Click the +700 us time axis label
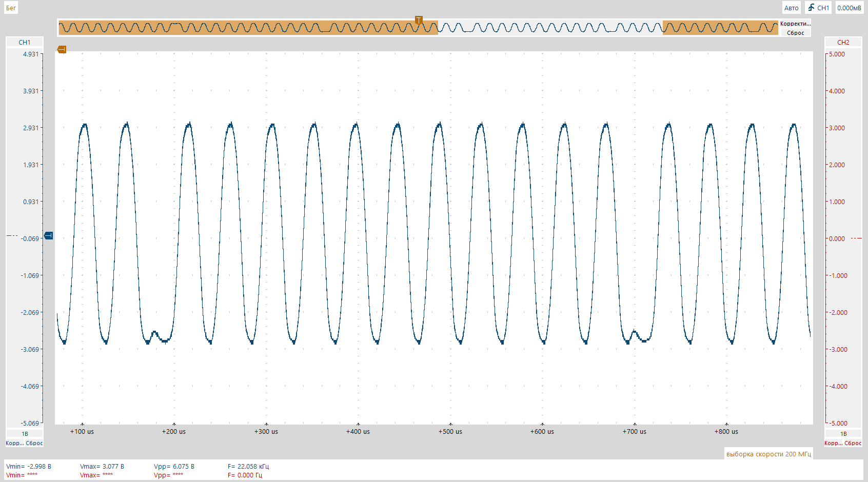This screenshot has height=482, width=868. pos(635,431)
